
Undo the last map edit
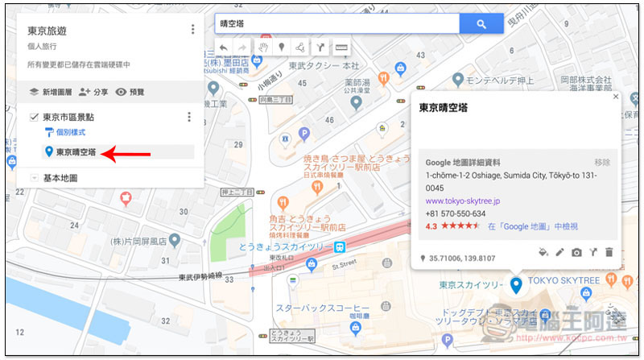coord(224,48)
